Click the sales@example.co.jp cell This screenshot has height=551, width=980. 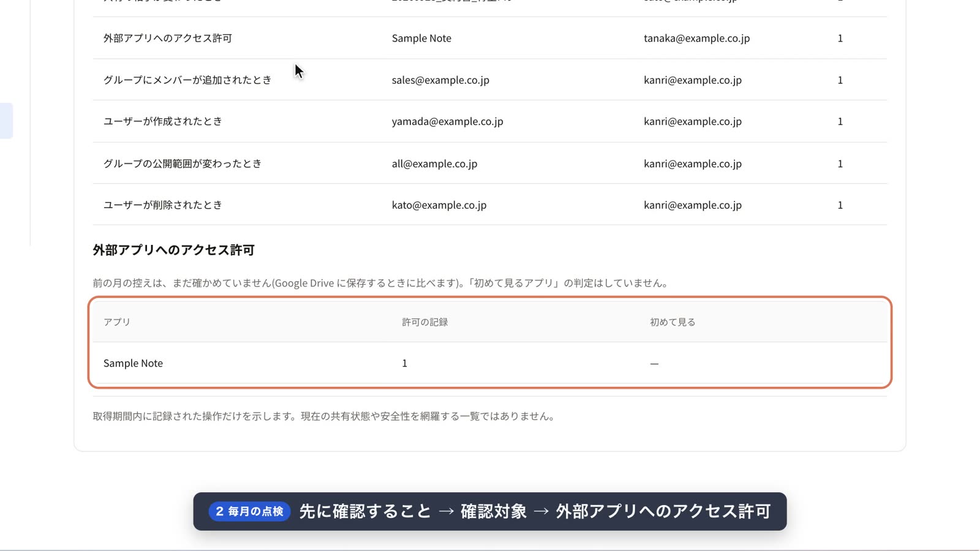click(440, 80)
